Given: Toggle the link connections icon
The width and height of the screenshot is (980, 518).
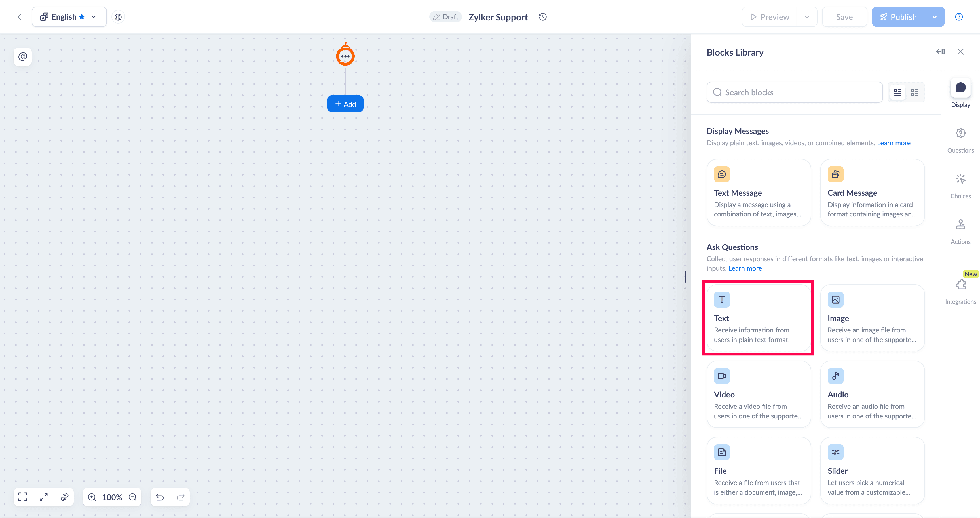Looking at the screenshot, I should point(64,497).
